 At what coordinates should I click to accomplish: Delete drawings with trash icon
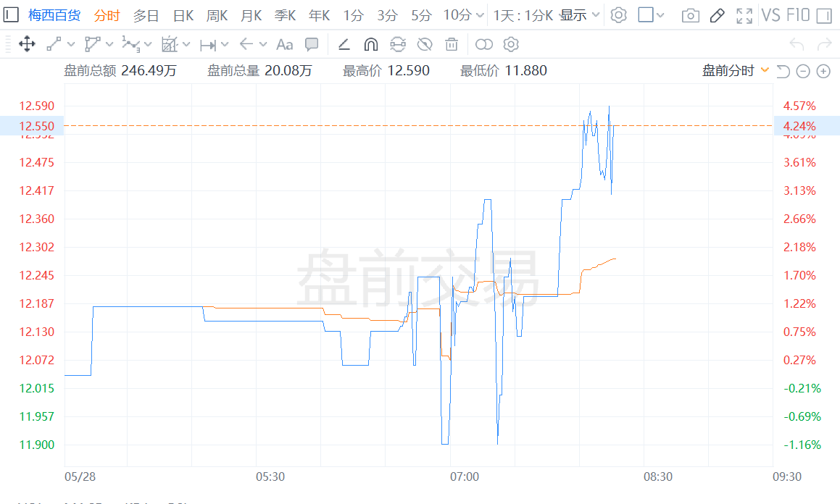pos(452,44)
